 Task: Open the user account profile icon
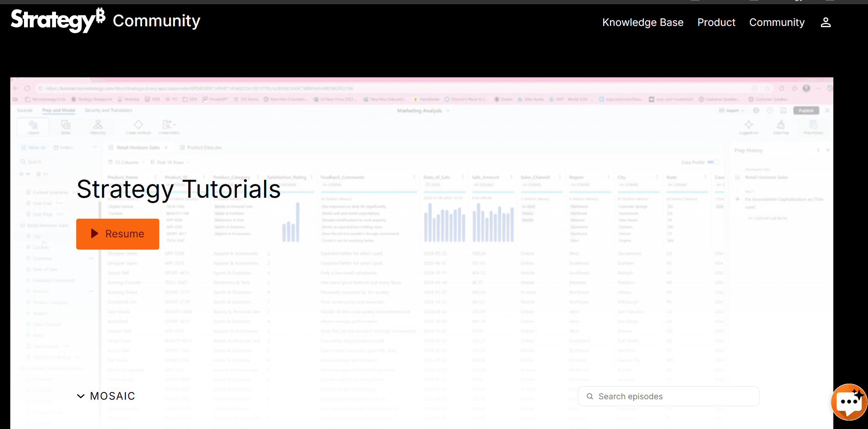pyautogui.click(x=825, y=22)
